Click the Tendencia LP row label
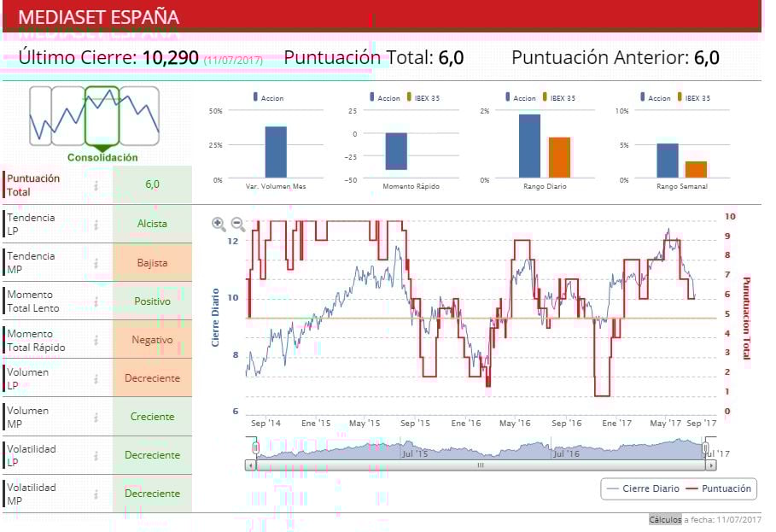 point(31,225)
